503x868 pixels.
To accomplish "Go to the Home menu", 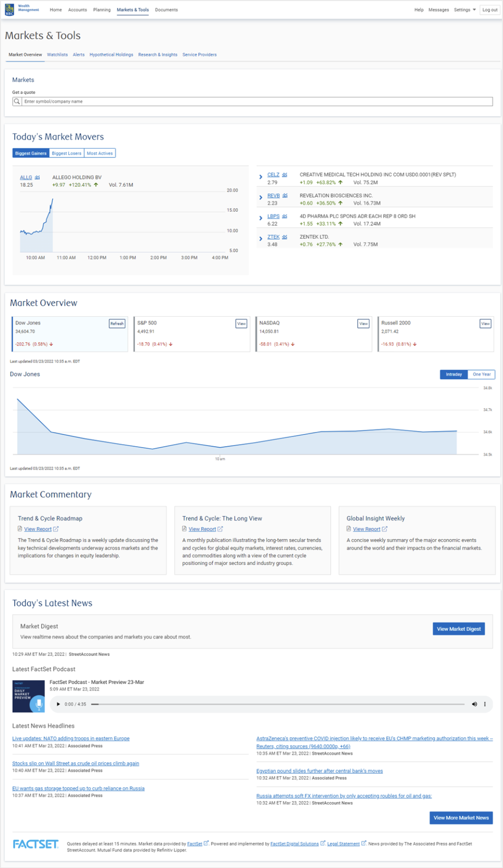I will (x=56, y=10).
